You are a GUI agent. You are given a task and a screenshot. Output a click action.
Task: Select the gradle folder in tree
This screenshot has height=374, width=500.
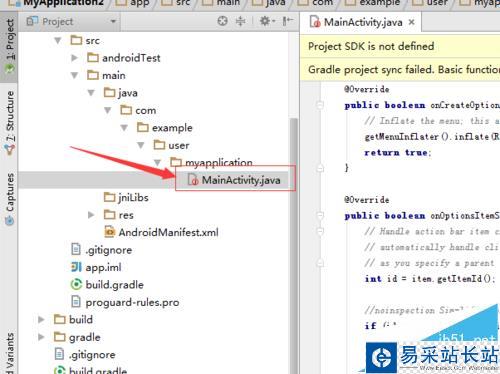84,337
